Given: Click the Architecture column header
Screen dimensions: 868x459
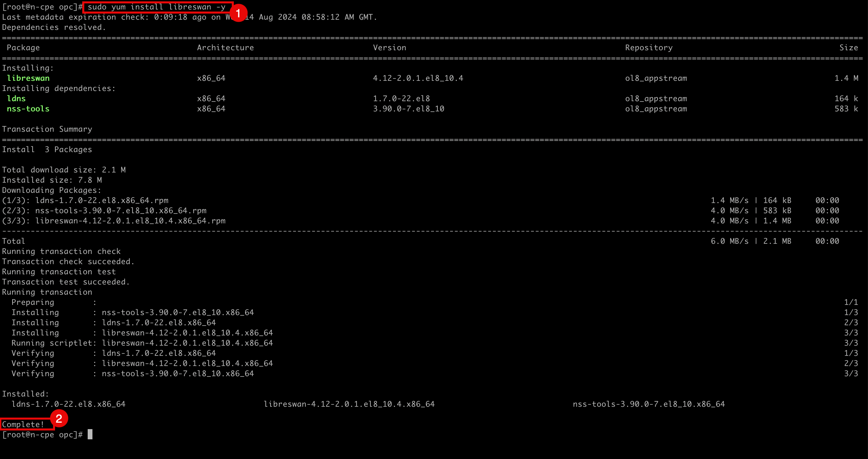Looking at the screenshot, I should point(225,48).
